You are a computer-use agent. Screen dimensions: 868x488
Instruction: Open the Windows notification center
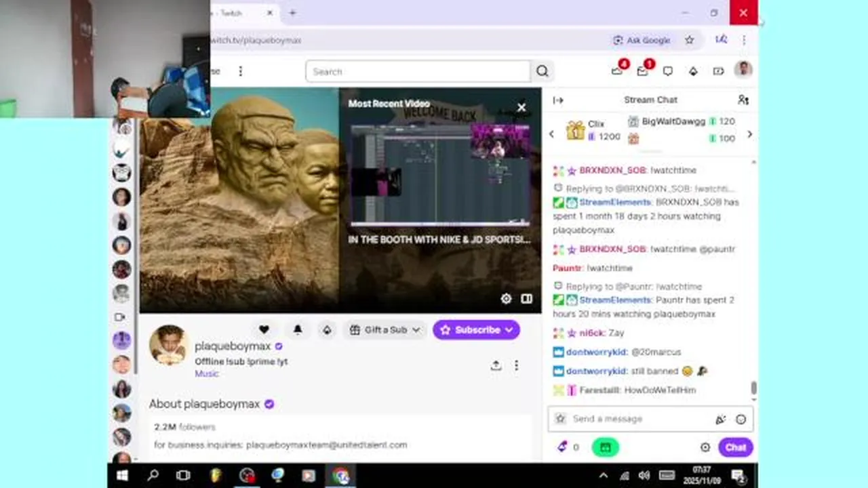[738, 476]
